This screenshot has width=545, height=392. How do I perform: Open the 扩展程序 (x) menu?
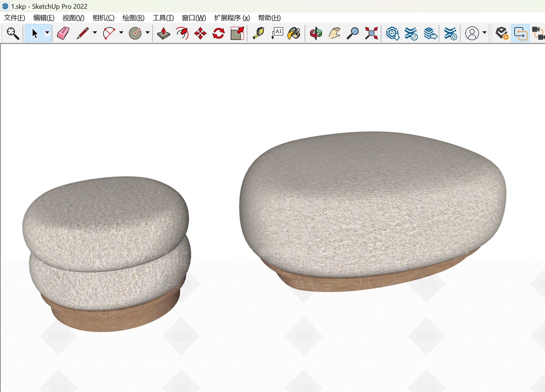tap(232, 18)
